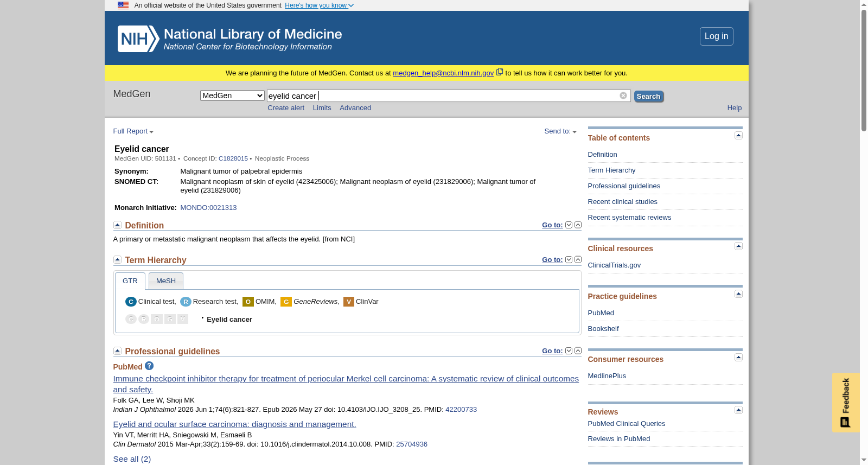Viewport: 868px width, 465px height.
Task: Open Eyelid and ocular surface carcinoma article
Action: 234,424
